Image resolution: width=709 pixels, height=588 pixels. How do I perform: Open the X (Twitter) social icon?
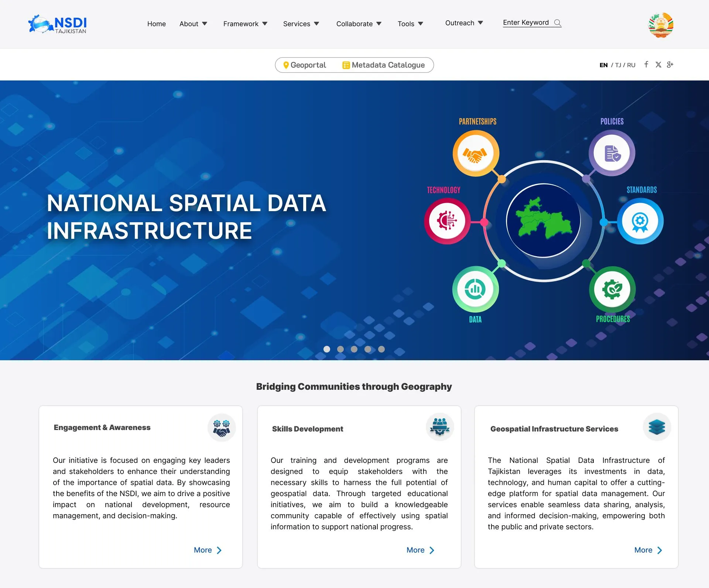coord(658,65)
